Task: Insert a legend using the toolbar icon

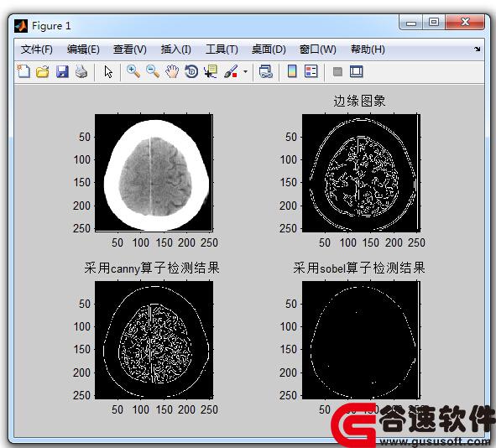Action: pos(311,71)
